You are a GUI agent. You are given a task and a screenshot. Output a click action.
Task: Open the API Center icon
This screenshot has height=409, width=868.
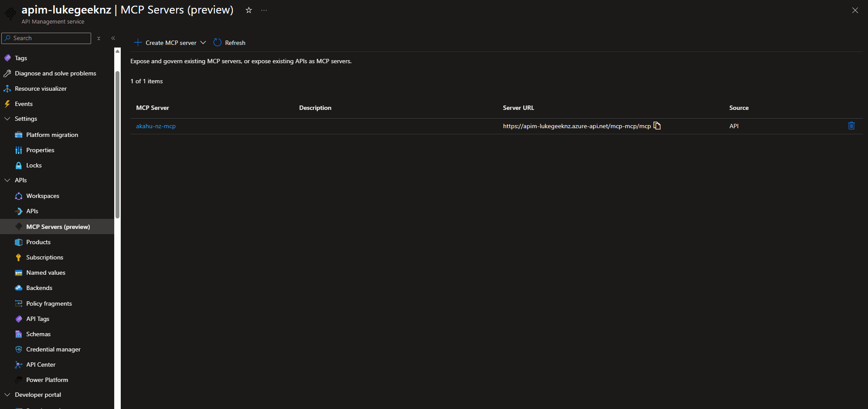[x=19, y=365]
